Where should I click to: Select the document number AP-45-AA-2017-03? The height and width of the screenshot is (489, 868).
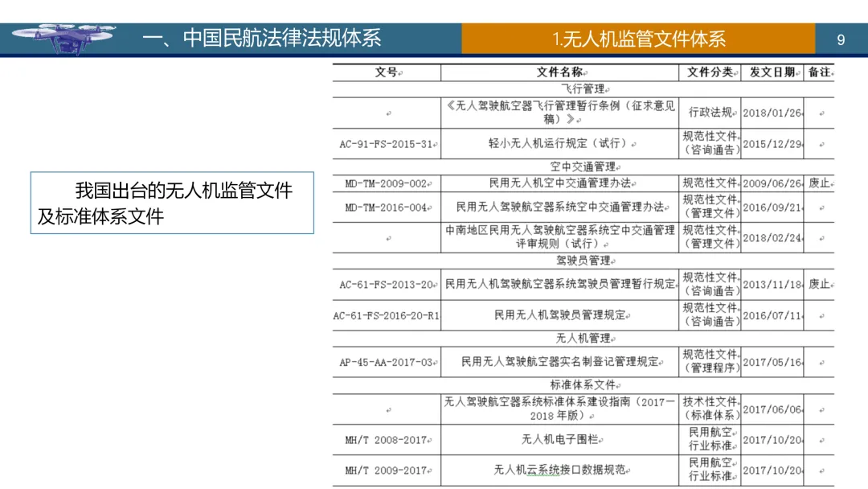point(387,362)
